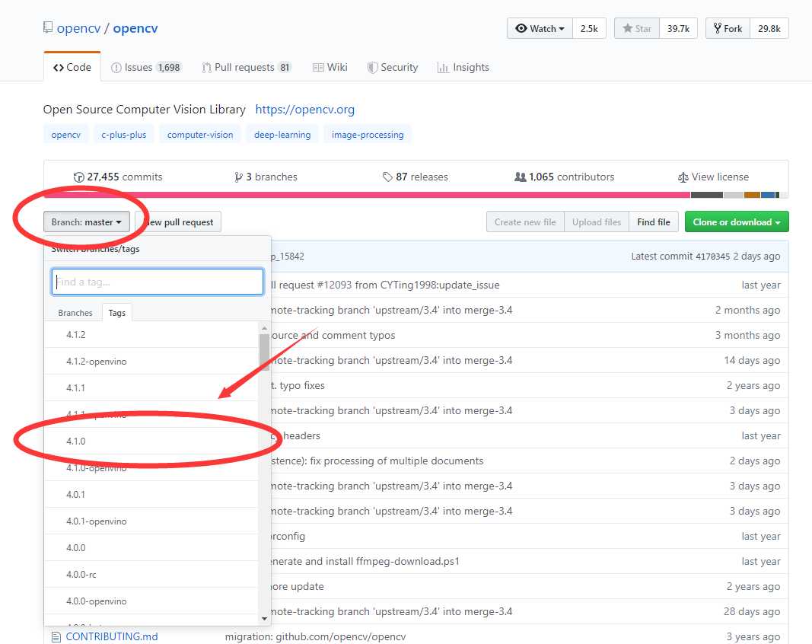Click the Issues circle icon
This screenshot has height=644, width=812.
coord(116,68)
